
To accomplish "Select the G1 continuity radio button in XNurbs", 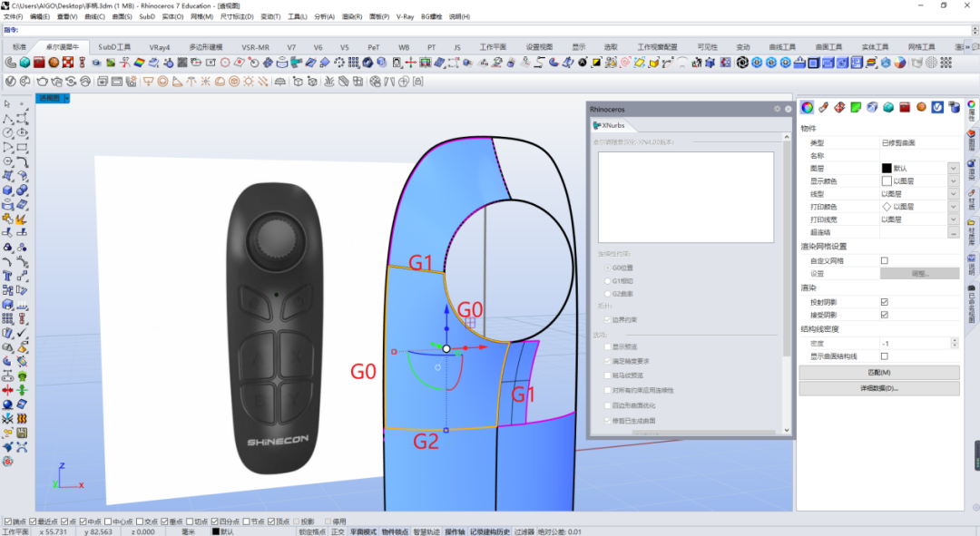I will click(x=607, y=281).
